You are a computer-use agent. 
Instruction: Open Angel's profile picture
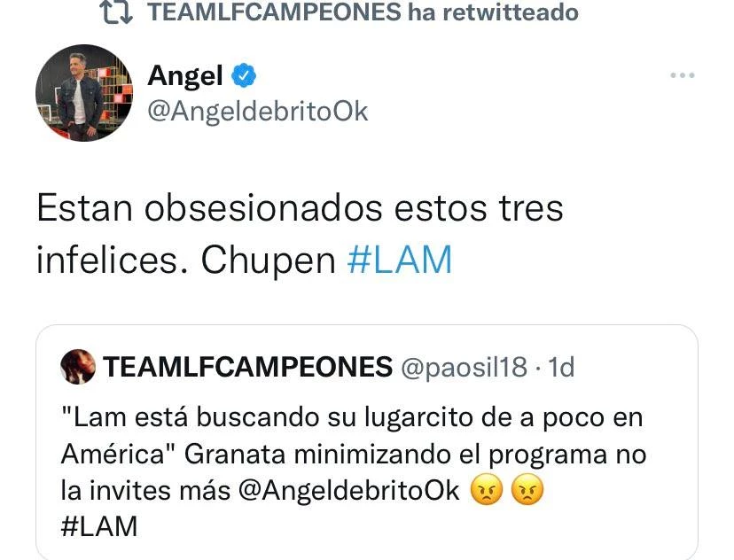click(84, 93)
